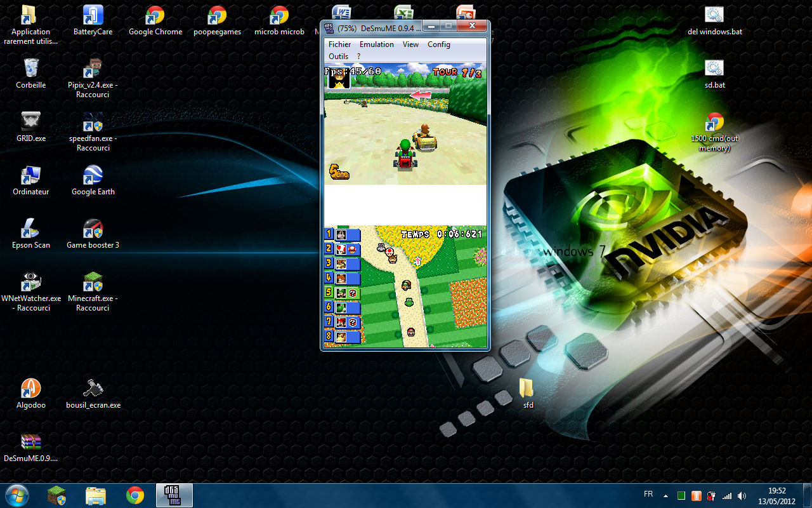
Task: Open Minecraft from the taskbar
Action: point(56,495)
